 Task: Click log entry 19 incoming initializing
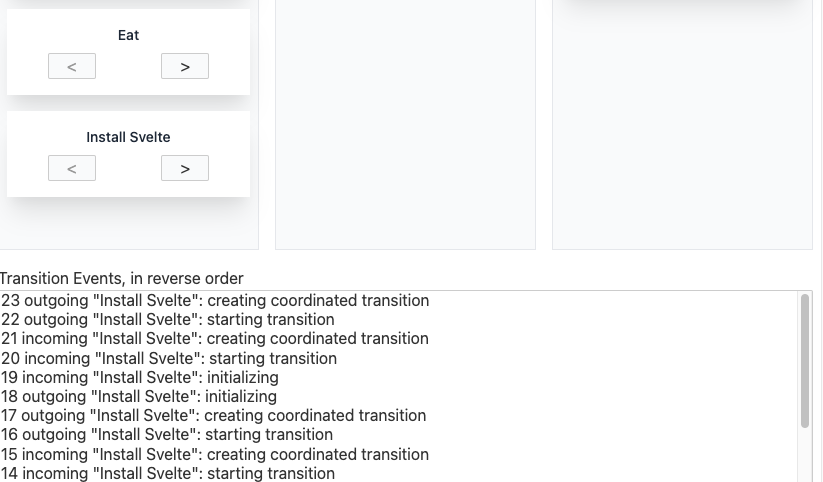pos(140,378)
